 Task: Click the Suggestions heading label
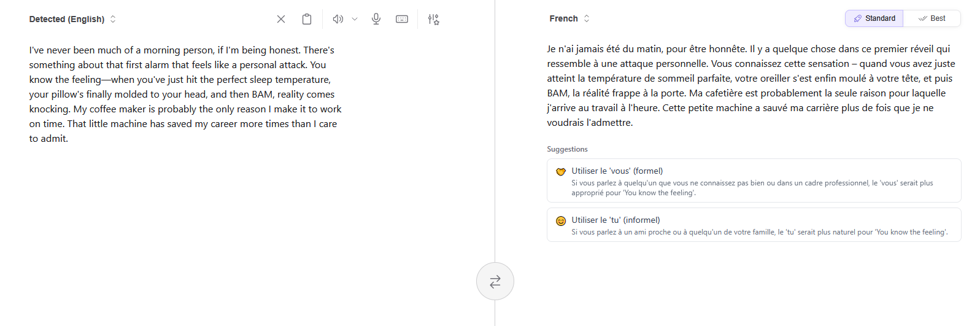(567, 149)
